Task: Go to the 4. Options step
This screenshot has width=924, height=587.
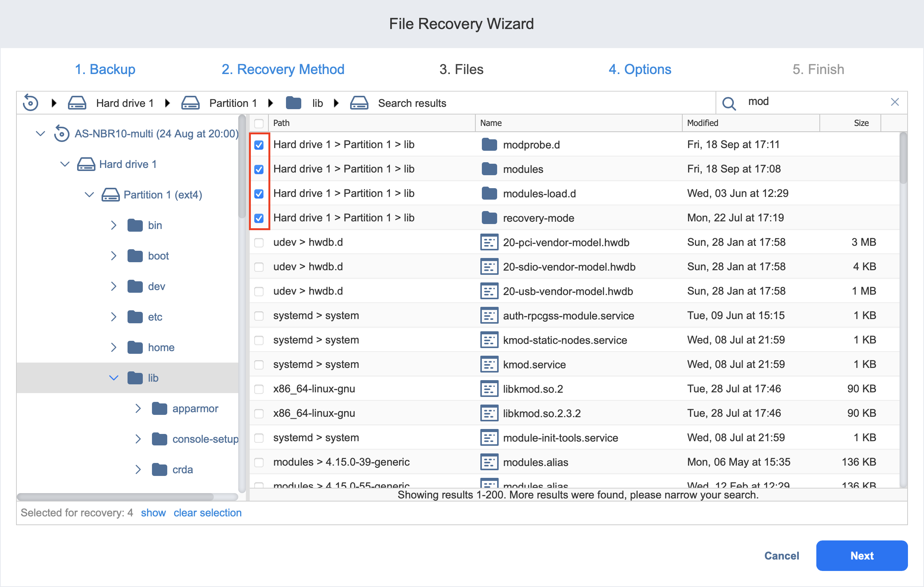Action: click(x=640, y=69)
